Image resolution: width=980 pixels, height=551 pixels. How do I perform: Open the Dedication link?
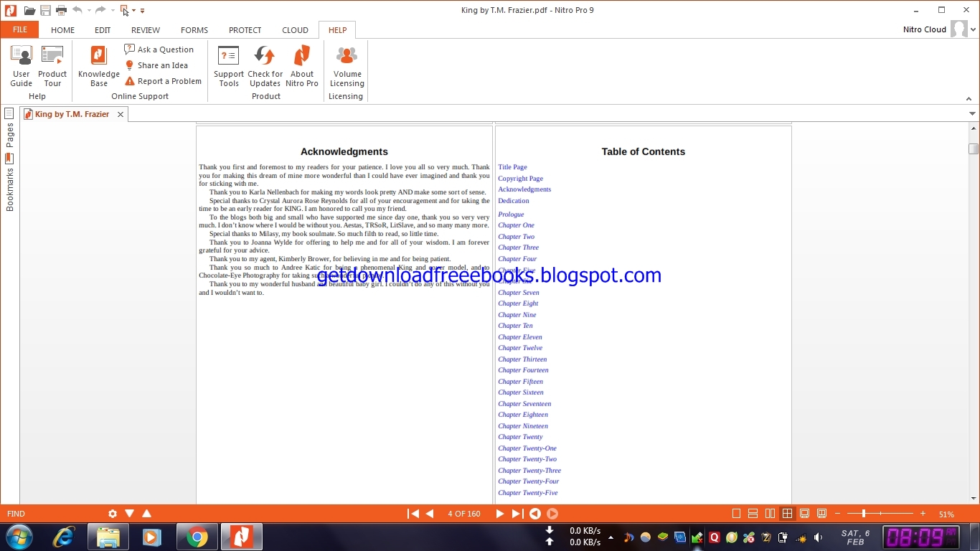coord(514,201)
